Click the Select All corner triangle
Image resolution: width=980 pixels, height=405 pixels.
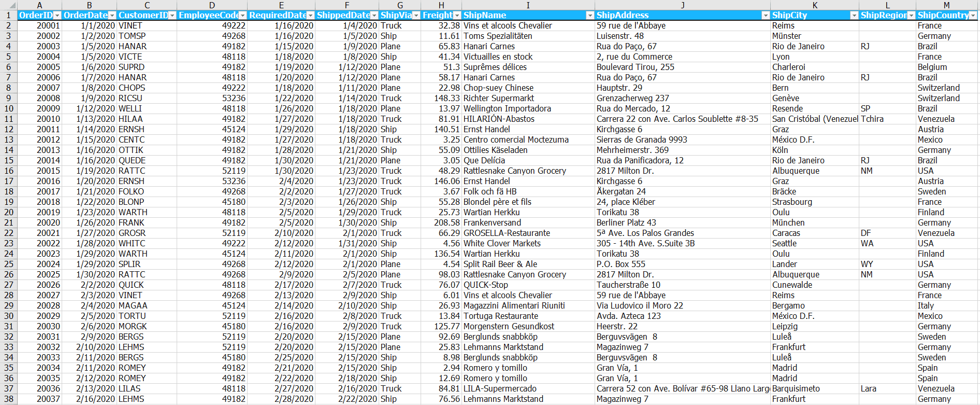pos(8,5)
